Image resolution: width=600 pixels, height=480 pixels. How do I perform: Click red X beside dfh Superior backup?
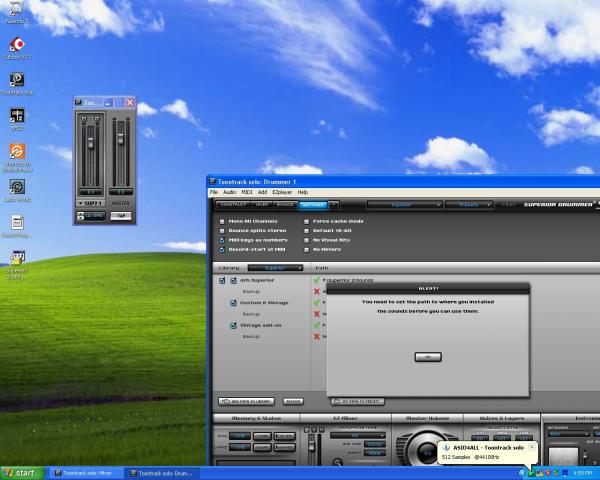[317, 291]
